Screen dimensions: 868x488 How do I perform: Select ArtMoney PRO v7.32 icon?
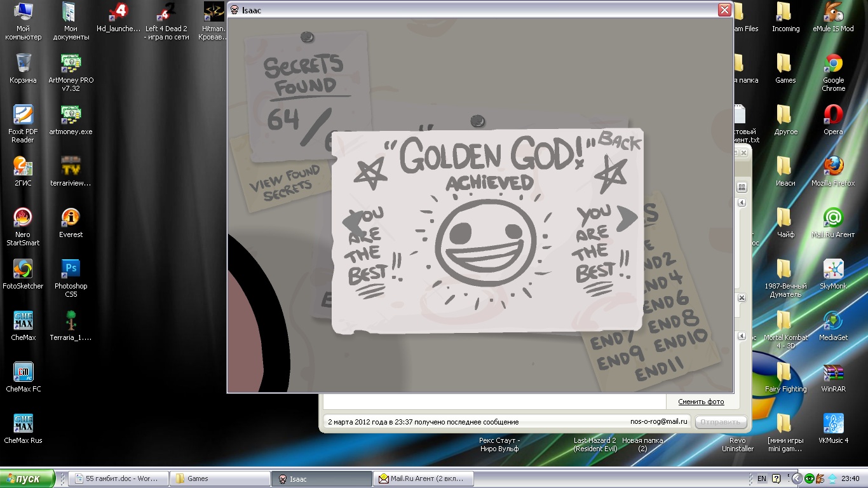[x=71, y=72]
